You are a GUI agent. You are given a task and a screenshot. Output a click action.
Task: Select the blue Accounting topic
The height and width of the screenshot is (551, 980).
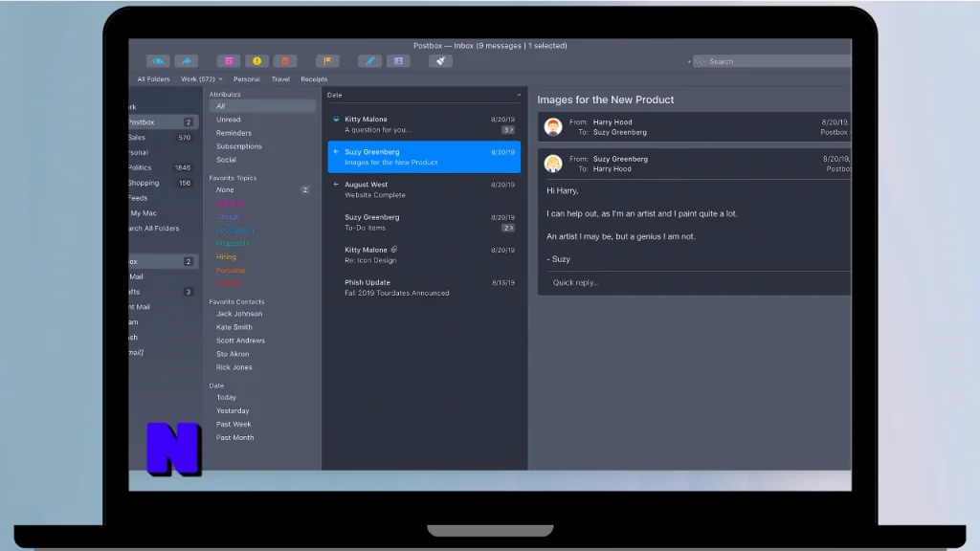(235, 230)
